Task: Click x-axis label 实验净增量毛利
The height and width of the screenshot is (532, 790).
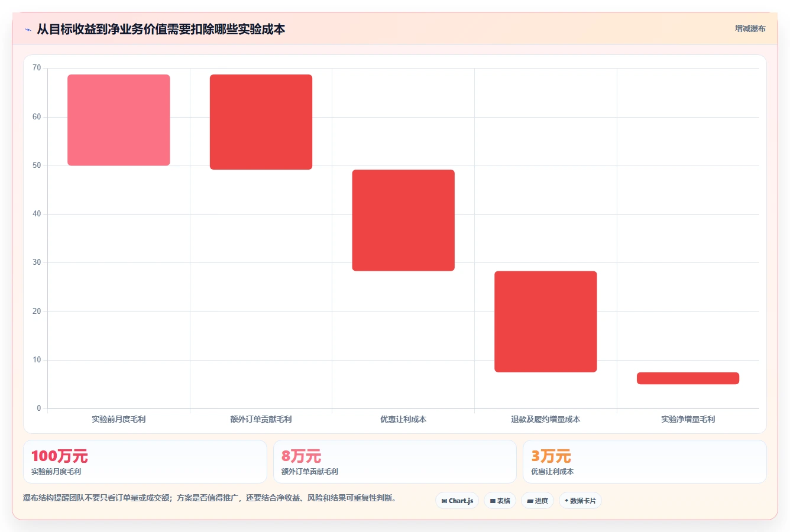Action: pyautogui.click(x=688, y=419)
